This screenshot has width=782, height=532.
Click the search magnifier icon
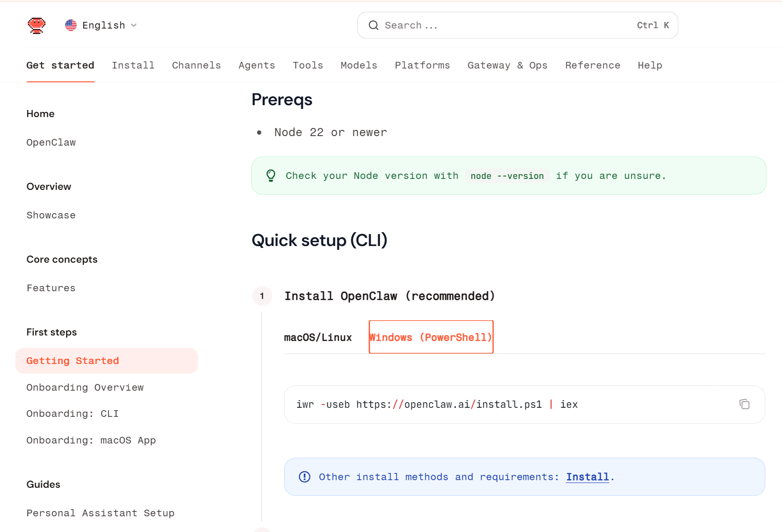pos(374,25)
